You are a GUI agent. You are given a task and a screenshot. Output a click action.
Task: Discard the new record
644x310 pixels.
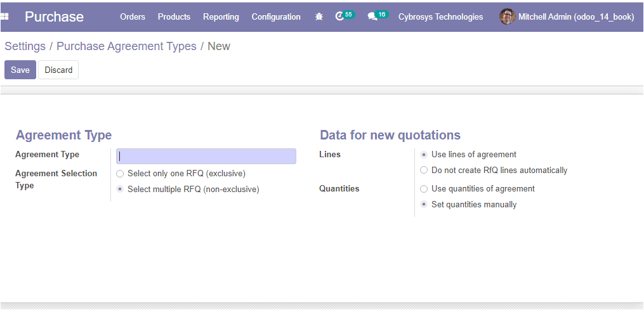click(58, 70)
